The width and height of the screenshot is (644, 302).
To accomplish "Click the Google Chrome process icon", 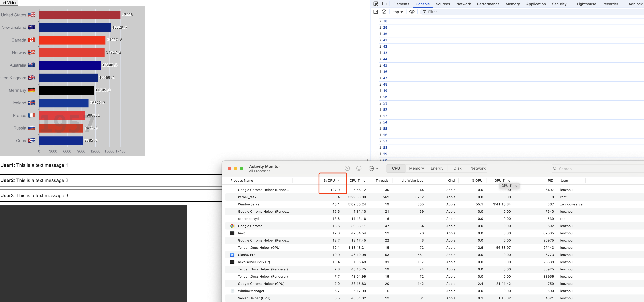I will pos(232,226).
